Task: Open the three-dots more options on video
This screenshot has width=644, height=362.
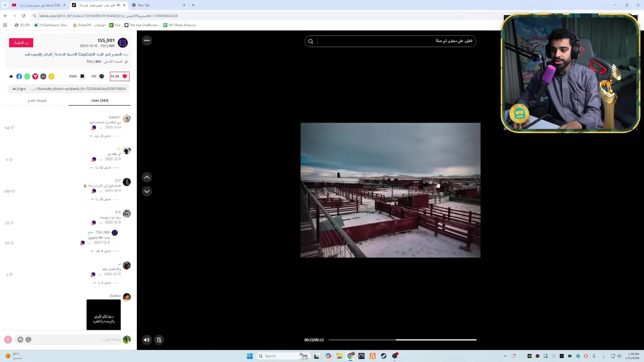Action: 146,40
